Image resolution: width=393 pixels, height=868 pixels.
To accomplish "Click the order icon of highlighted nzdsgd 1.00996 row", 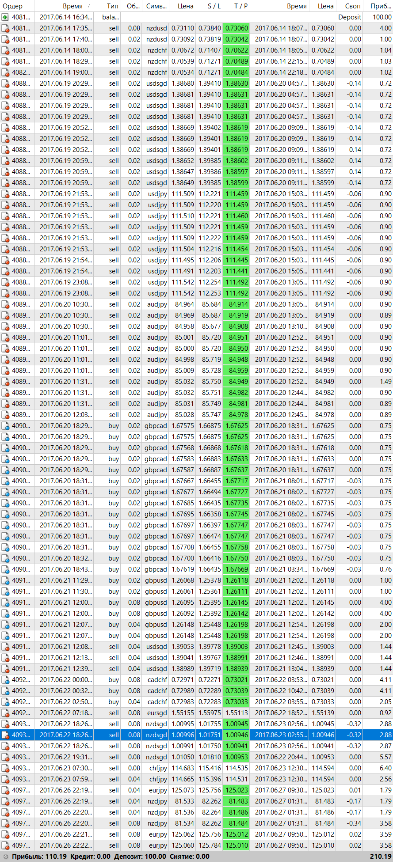I will (5, 735).
